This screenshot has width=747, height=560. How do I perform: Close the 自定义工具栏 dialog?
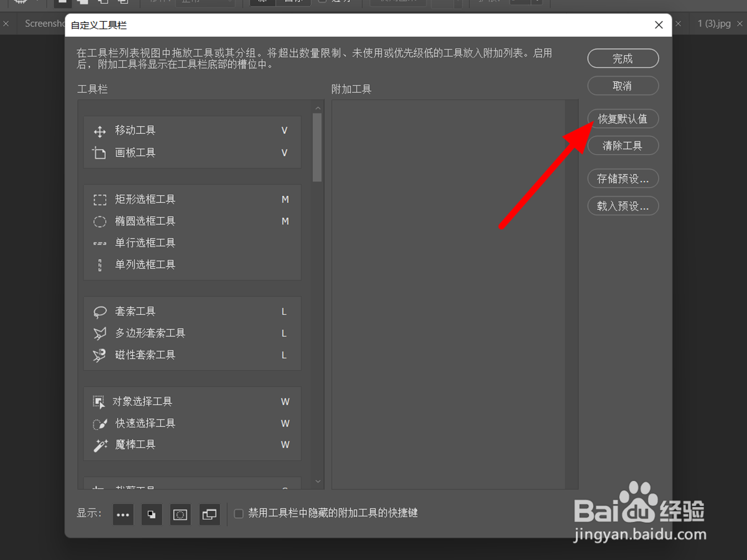point(659,25)
